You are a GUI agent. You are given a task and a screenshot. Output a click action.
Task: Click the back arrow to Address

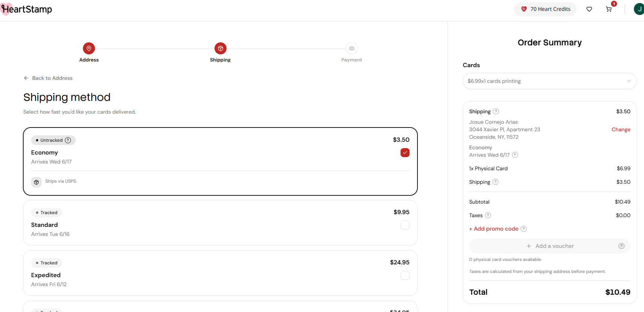click(x=26, y=78)
